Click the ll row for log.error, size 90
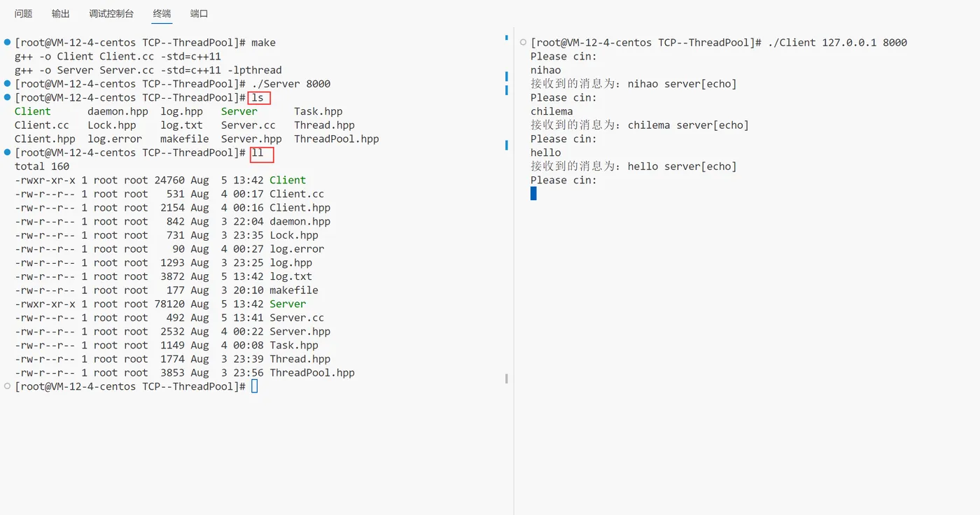 pos(169,249)
